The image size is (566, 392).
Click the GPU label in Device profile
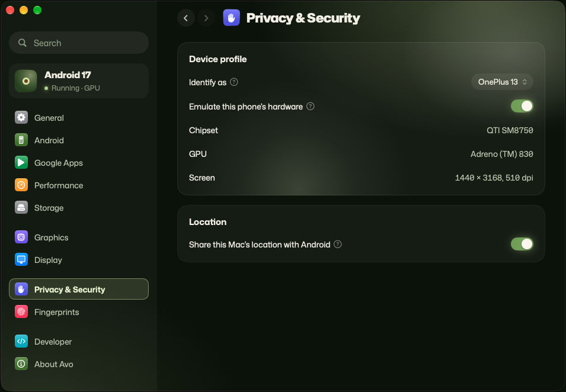[x=198, y=154]
